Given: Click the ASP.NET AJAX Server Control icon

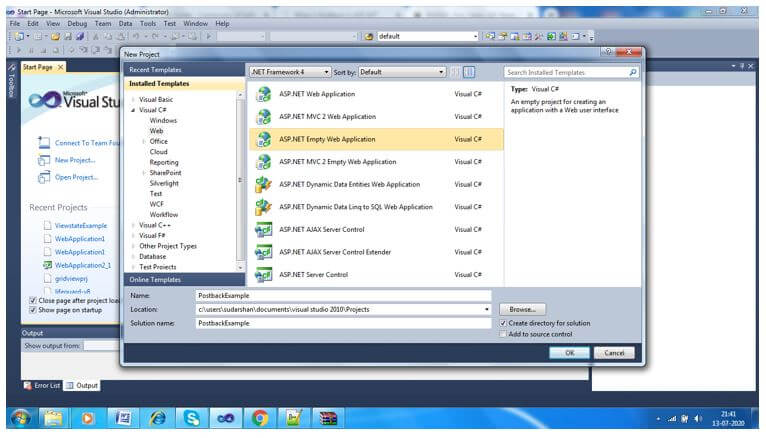Looking at the screenshot, I should click(x=263, y=229).
